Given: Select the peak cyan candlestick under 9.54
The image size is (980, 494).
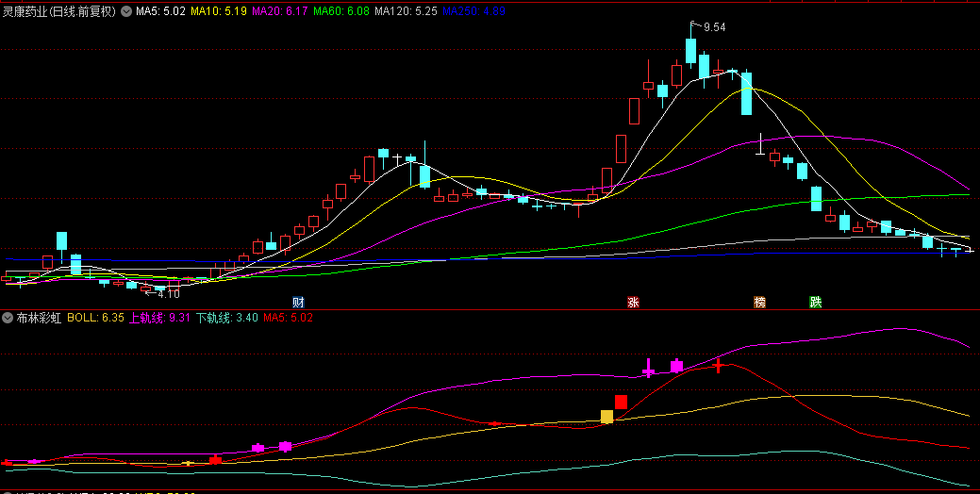Looking at the screenshot, I should [690, 50].
